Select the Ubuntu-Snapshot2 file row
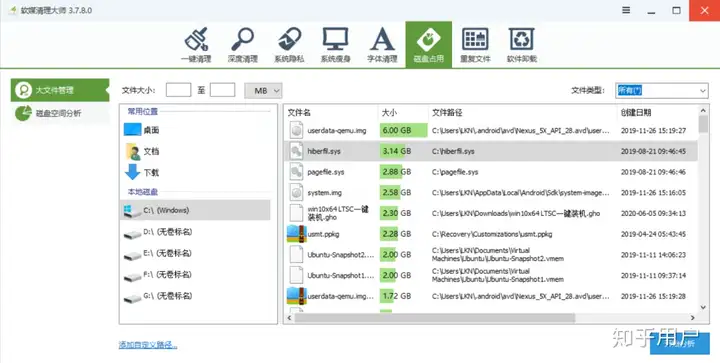This screenshot has width=720, height=363. coord(491,255)
